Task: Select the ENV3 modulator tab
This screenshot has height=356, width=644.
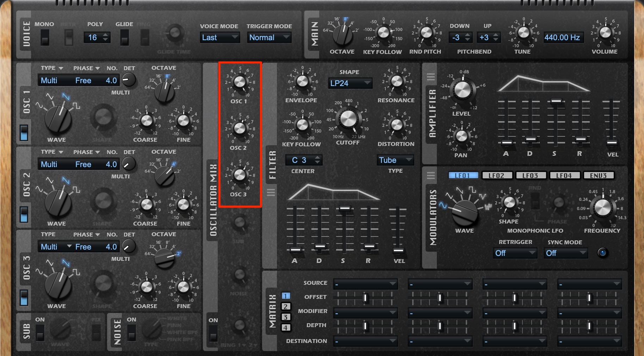Action: [x=599, y=176]
